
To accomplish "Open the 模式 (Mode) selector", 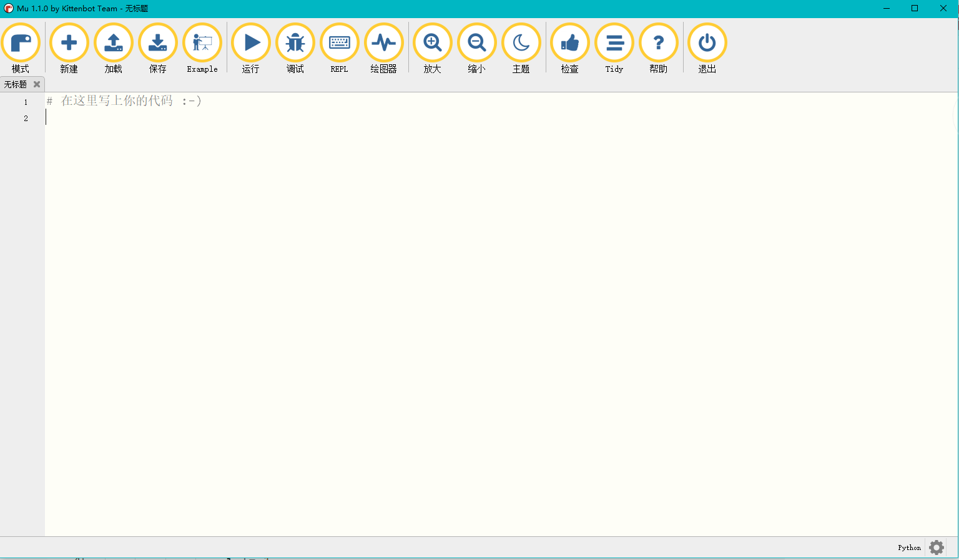I will (x=21, y=49).
